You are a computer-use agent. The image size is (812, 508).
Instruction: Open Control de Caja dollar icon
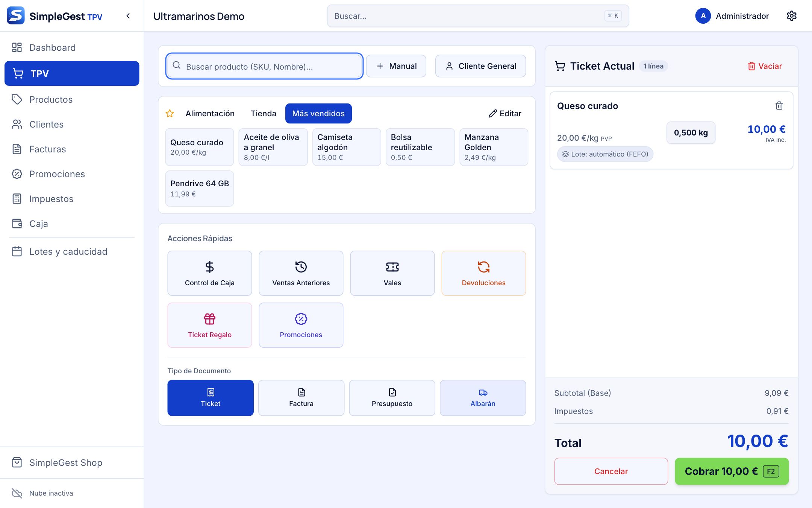(x=210, y=273)
